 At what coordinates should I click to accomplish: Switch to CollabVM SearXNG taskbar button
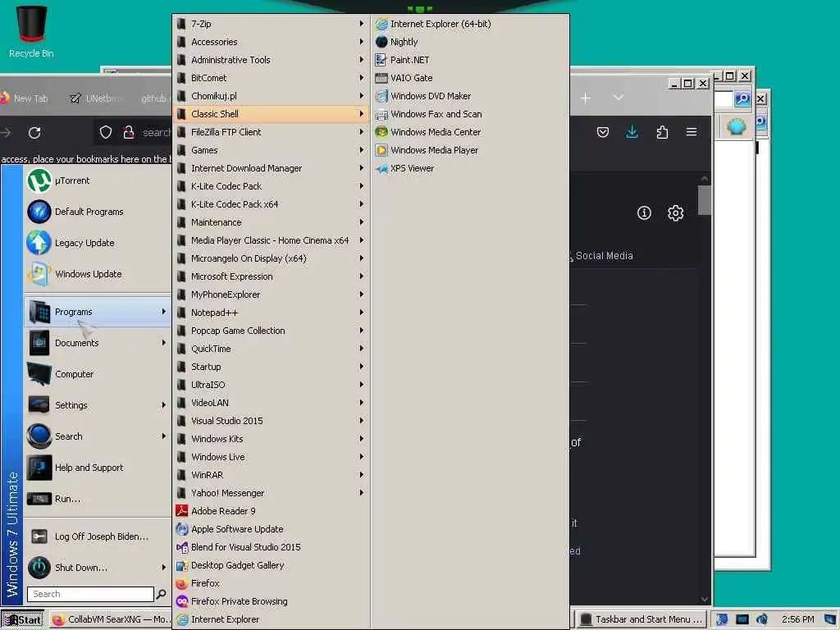pyautogui.click(x=111, y=619)
